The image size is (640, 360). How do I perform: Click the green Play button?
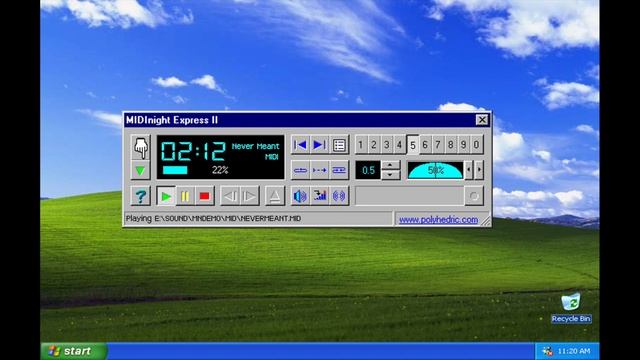[166, 196]
